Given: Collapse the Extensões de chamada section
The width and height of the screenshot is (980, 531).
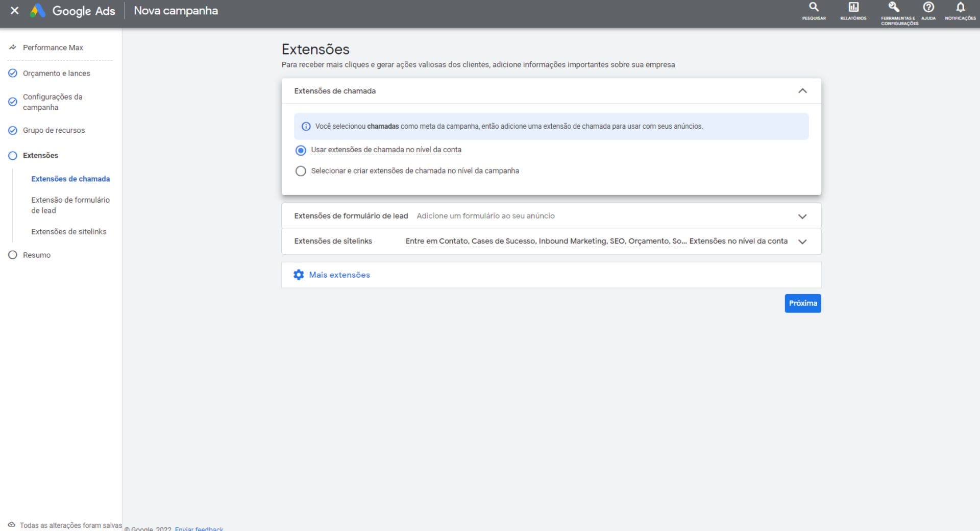Looking at the screenshot, I should [x=802, y=91].
